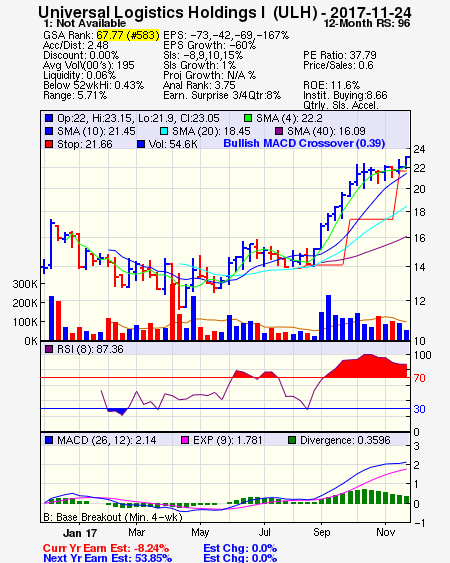Click the blue swatch beside Op:22
This screenshot has height=563, width=450.
[x=49, y=118]
